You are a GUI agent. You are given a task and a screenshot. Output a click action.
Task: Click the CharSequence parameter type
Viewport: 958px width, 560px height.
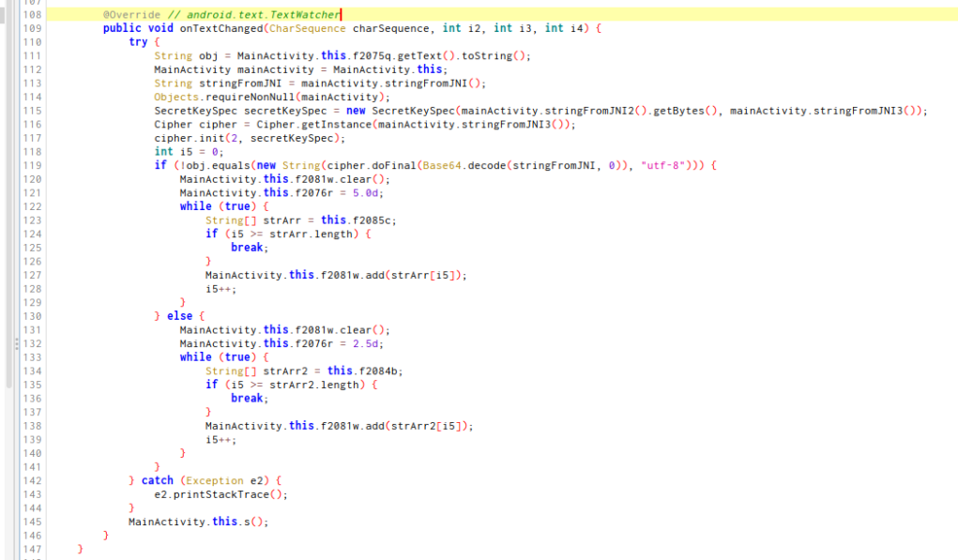click(x=308, y=29)
